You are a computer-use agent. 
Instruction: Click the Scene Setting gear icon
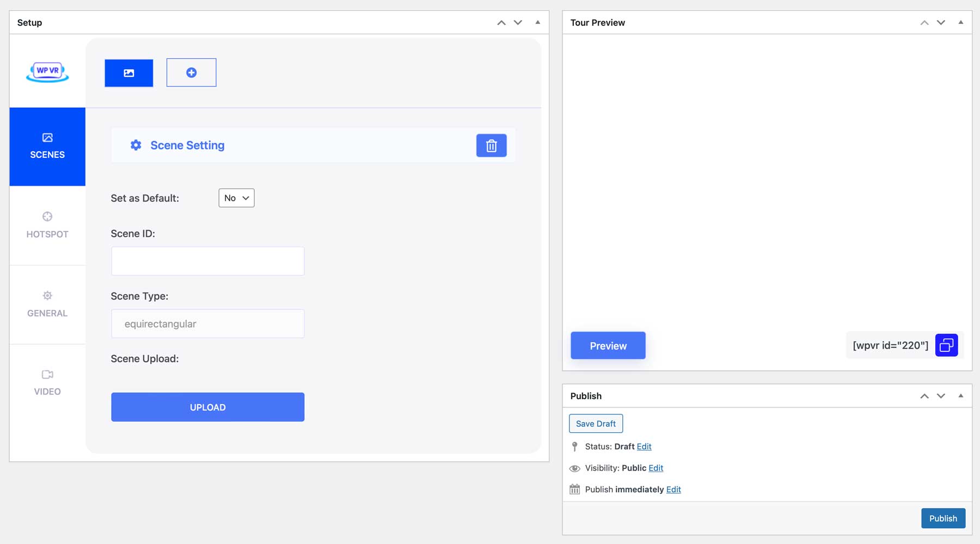click(x=136, y=145)
